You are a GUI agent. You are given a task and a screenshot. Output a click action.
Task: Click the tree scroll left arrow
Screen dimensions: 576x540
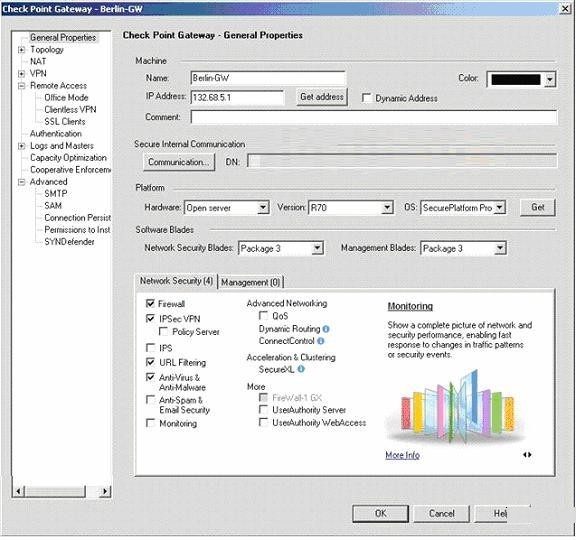tap(18, 492)
